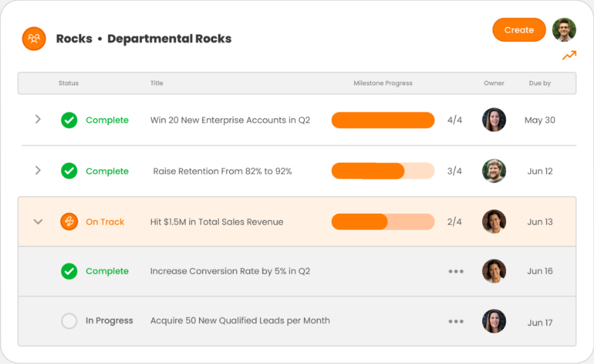The height and width of the screenshot is (364, 594).
Task: Toggle Complete checkmark for Win 20 Enterprise Accounts
Action: 68,120
